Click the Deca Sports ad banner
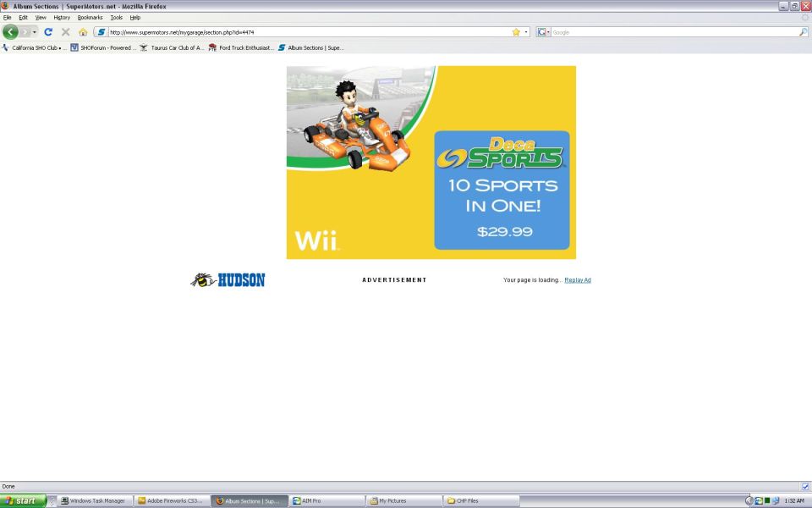The height and width of the screenshot is (508, 812). (431, 163)
